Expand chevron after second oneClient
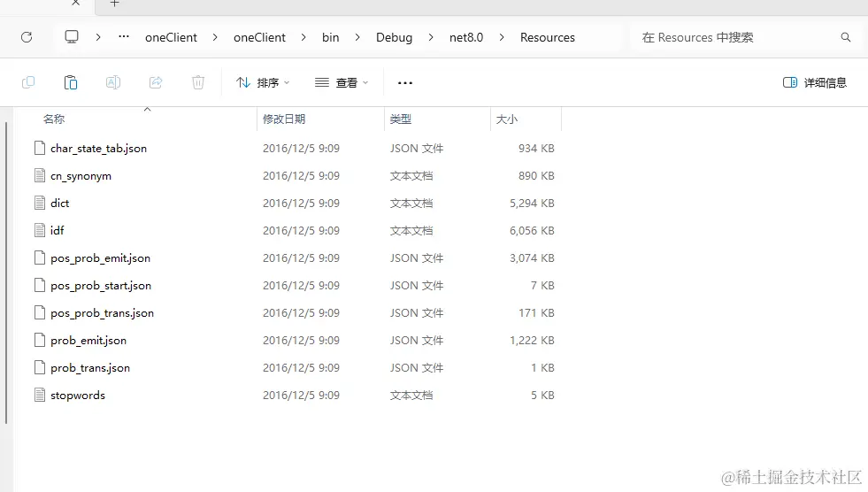Screen dimensions: 868x492 [303, 37]
